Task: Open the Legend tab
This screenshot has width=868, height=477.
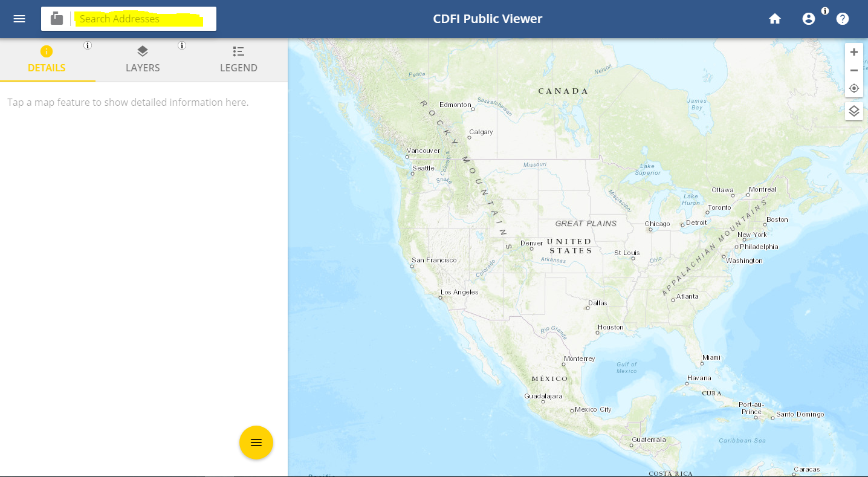Action: 239,59
